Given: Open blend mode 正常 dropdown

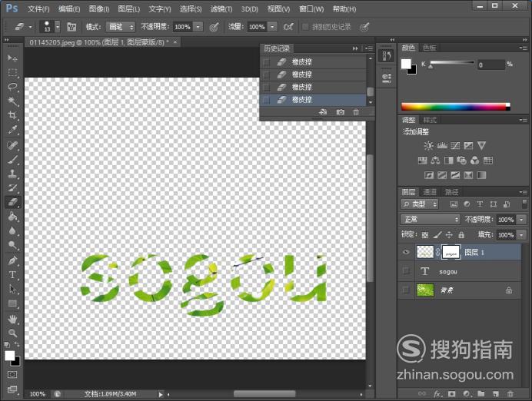Looking at the screenshot, I should pyautogui.click(x=430, y=219).
